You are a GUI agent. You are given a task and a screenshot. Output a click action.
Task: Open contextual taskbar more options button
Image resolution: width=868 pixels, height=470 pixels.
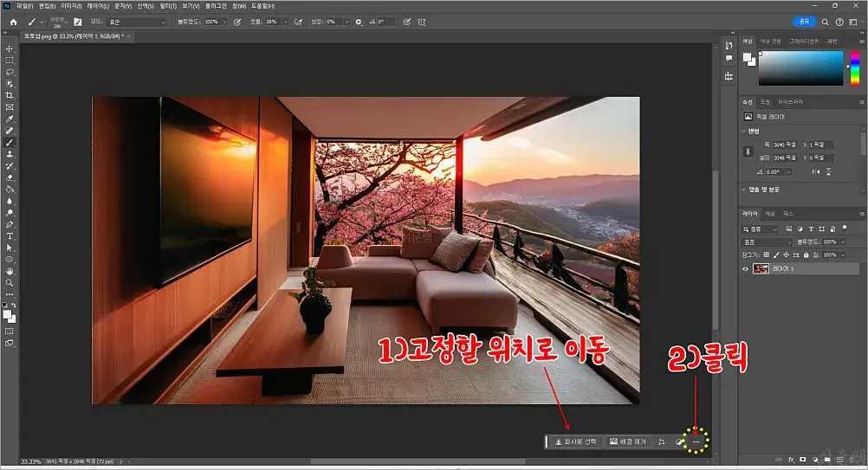(x=696, y=441)
